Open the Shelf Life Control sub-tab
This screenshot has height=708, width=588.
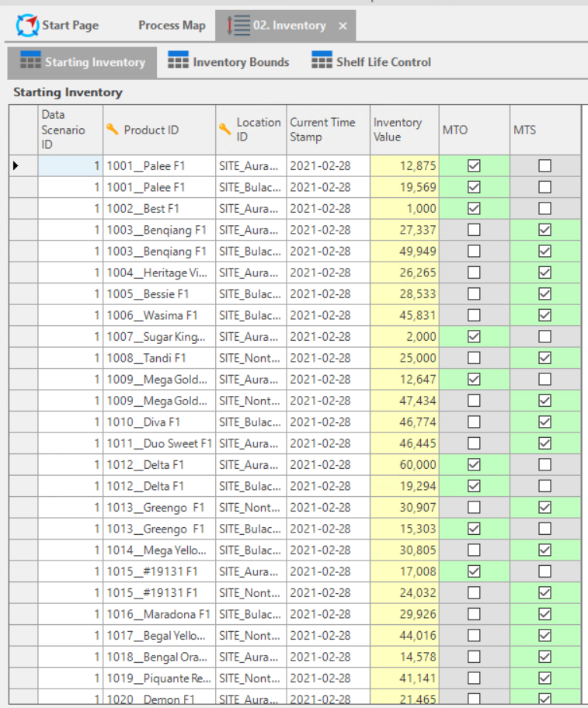click(x=371, y=62)
